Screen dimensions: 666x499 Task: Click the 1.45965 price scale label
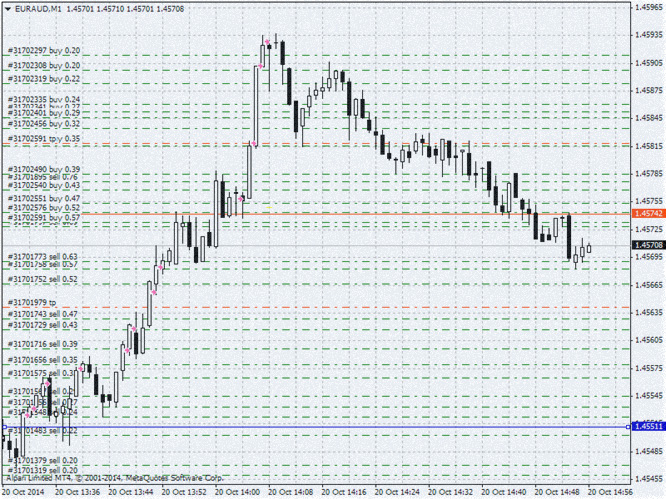tap(648, 7)
